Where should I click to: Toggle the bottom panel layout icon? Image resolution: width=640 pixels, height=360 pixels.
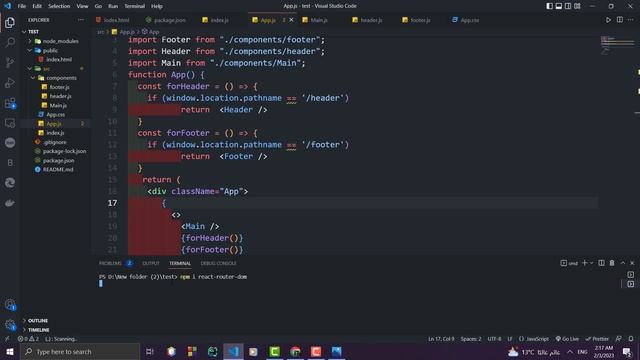(559, 6)
